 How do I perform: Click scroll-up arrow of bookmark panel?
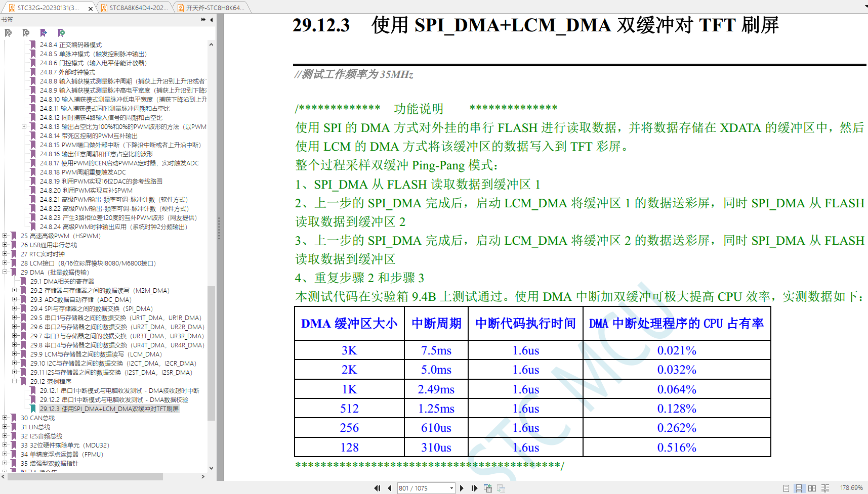pyautogui.click(x=211, y=44)
